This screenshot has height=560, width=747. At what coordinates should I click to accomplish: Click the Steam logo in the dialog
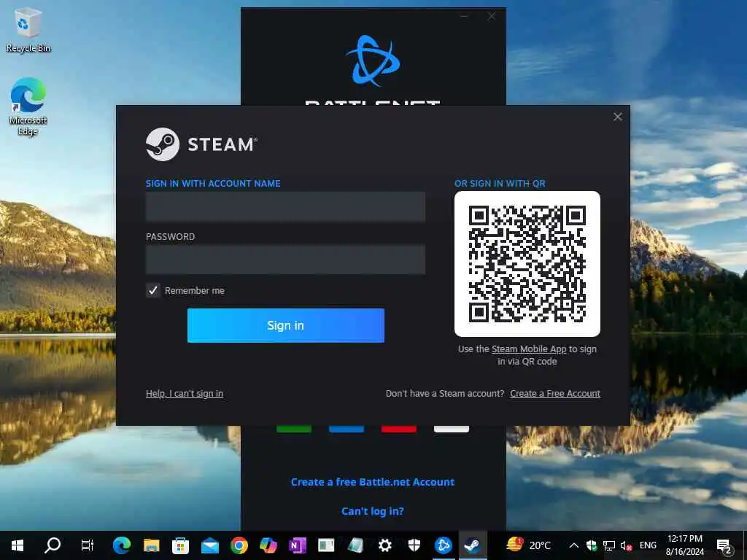click(x=201, y=144)
